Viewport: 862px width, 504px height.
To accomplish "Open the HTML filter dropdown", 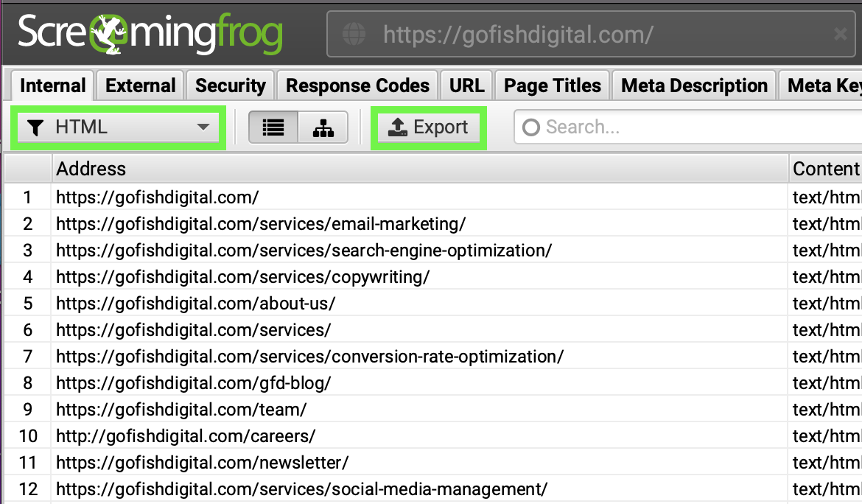I will pos(118,127).
